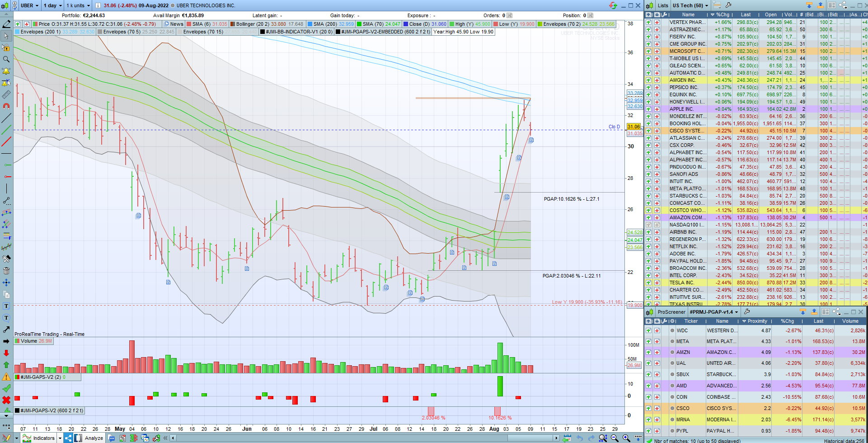The image size is (868, 443).
Task: Click the chart buy arrow next to Price label
Action: click(x=18, y=24)
